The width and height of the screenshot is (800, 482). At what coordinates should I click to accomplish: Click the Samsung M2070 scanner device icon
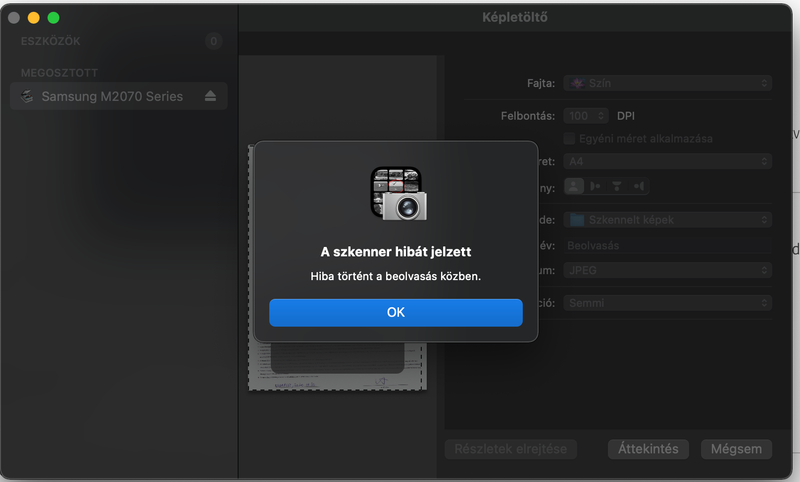pyautogui.click(x=27, y=97)
